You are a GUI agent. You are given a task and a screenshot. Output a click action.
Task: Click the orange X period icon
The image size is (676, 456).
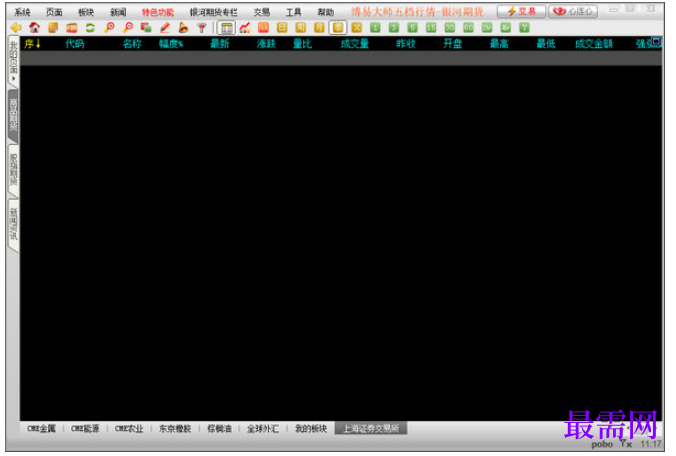tap(357, 28)
